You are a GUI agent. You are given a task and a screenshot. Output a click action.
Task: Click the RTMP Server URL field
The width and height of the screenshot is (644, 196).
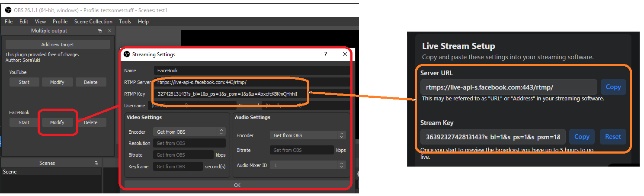(252, 82)
